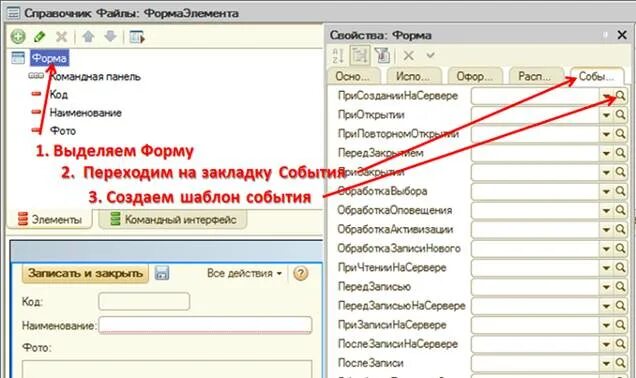Click magnifier next to ПриПовторномОткрытии
Viewport: 636px width, 378px height.
(620, 134)
